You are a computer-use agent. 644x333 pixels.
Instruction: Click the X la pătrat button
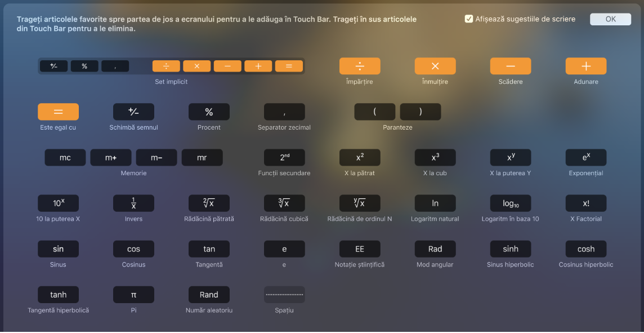[x=359, y=157]
